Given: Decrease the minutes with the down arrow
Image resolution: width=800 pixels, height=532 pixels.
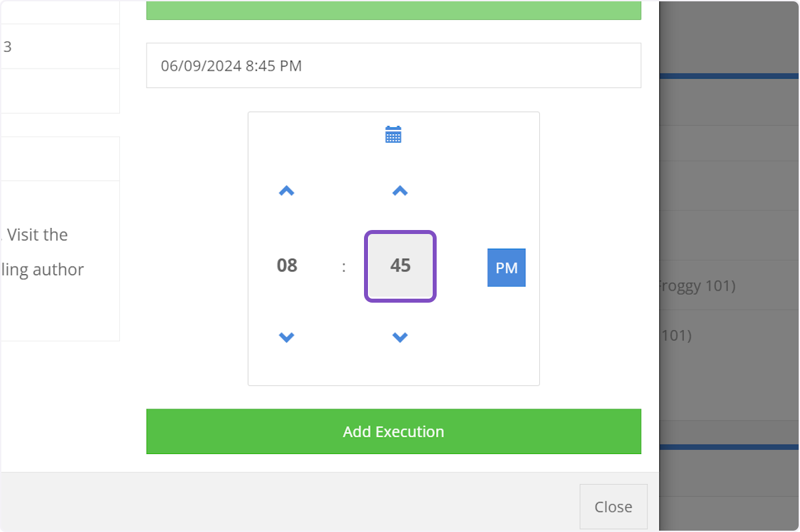Looking at the screenshot, I should (400, 337).
